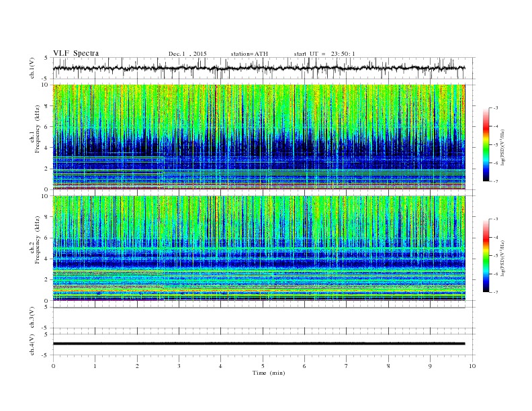The image size is (532, 411).
Task: Click the ch.4 black waveform trace
Action: click(259, 344)
